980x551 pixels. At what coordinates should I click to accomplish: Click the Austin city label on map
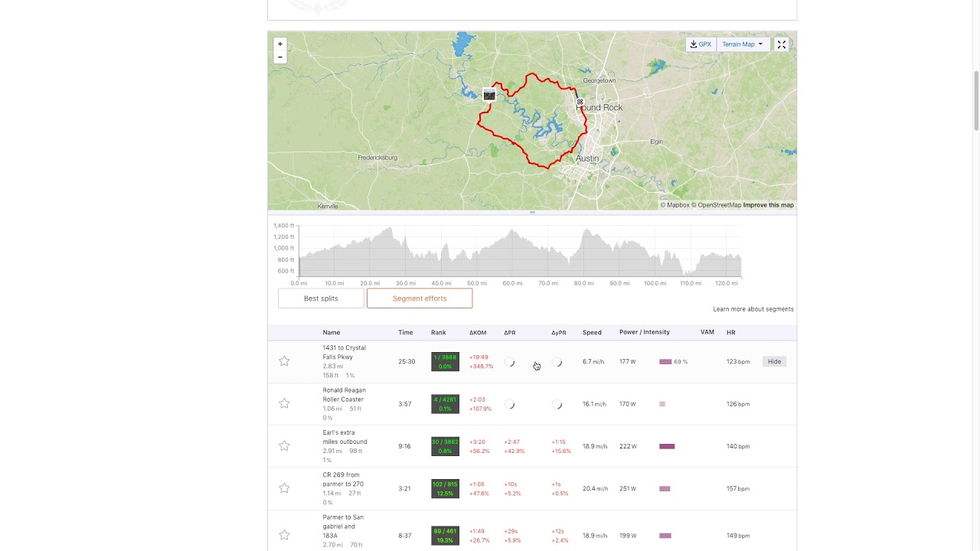point(587,158)
